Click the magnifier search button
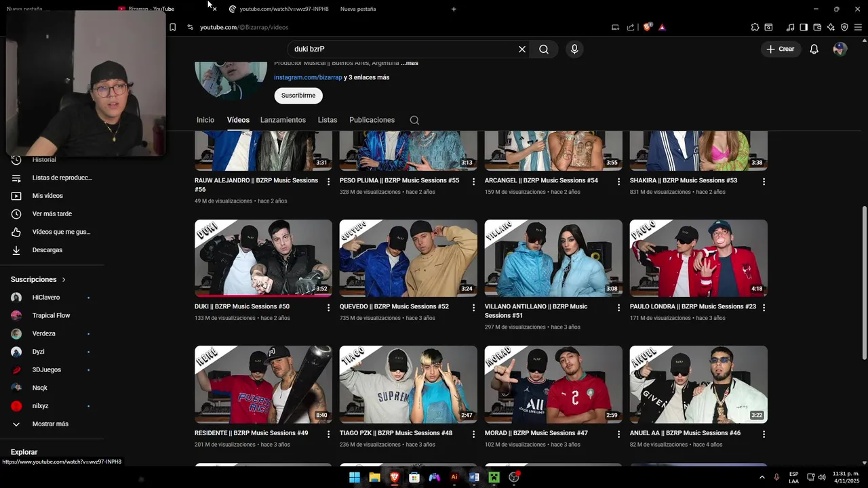Image resolution: width=868 pixels, height=488 pixels. tap(544, 49)
